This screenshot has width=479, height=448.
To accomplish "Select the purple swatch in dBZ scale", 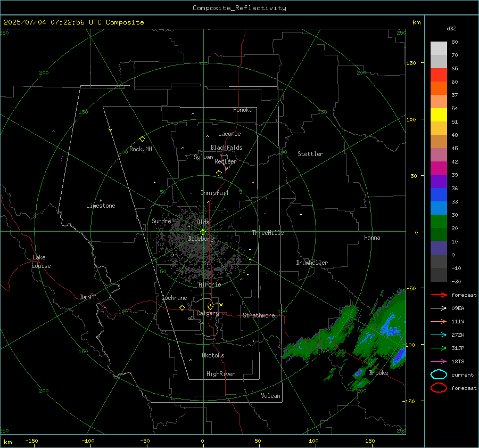I will point(439,182).
